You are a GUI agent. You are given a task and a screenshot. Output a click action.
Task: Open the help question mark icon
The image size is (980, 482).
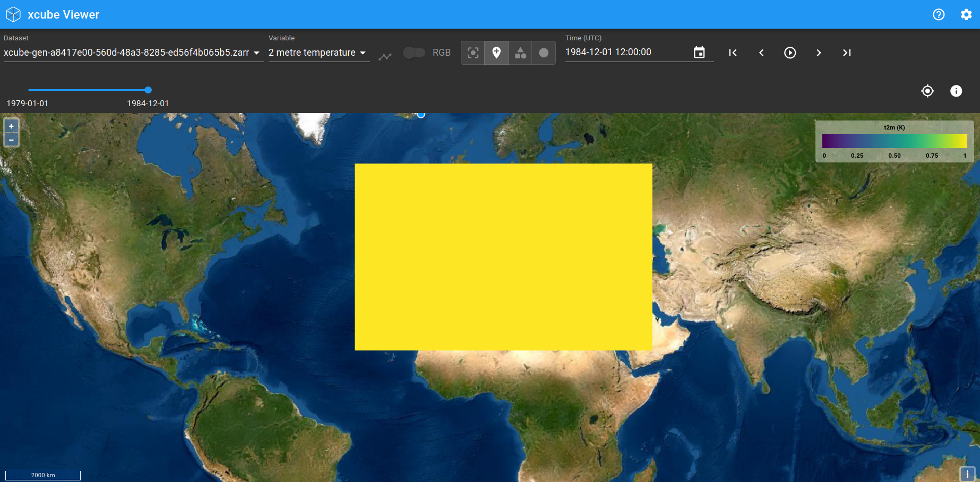click(939, 14)
